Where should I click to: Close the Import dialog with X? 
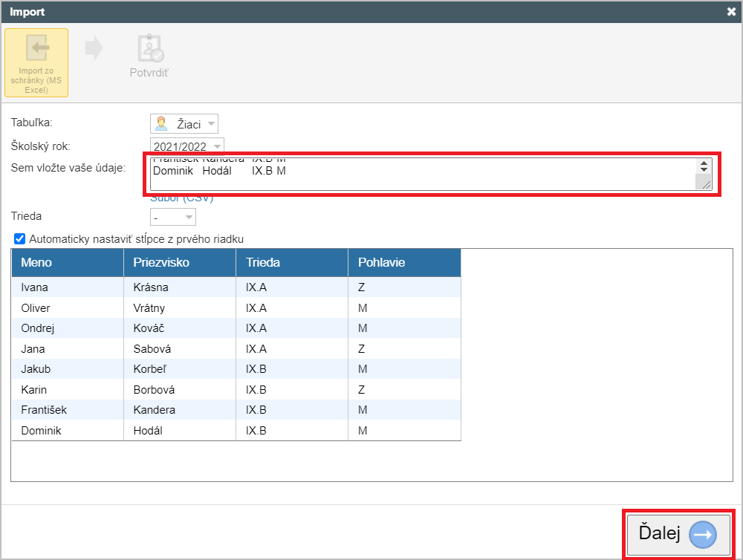click(x=730, y=12)
